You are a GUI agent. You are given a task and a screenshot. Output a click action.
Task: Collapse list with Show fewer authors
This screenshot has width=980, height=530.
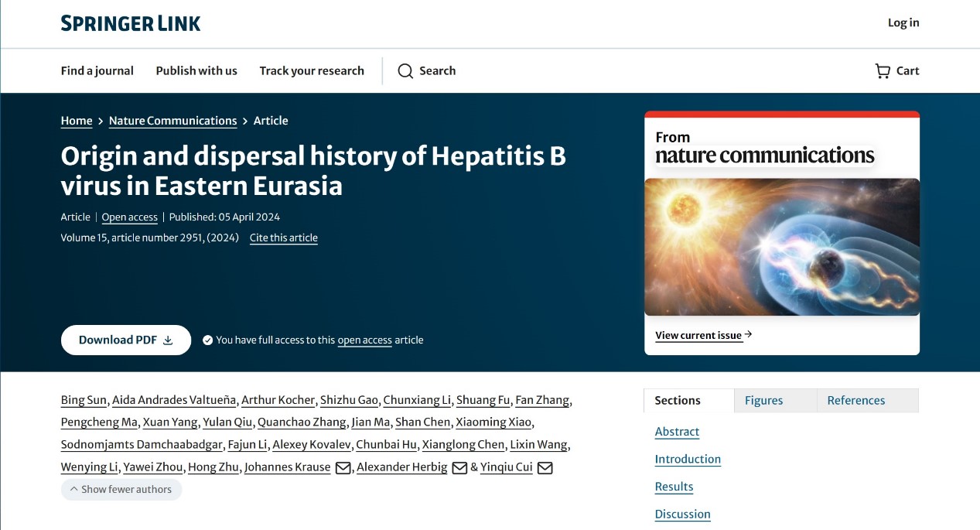tap(121, 489)
